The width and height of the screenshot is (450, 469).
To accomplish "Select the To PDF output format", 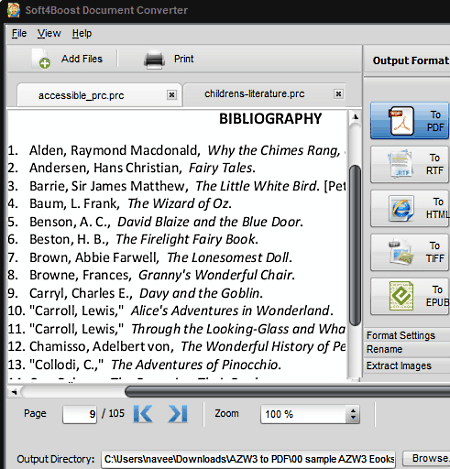I will 410,121.
